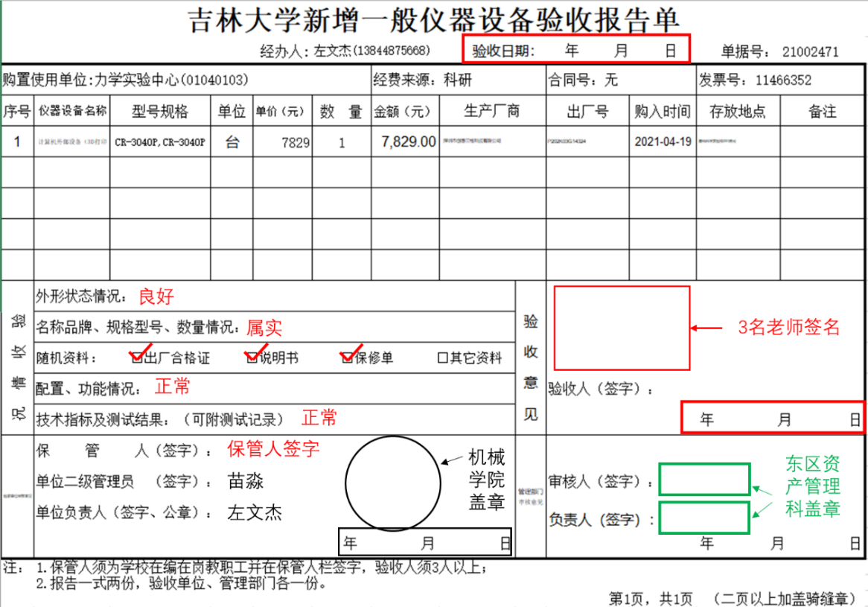Toggle the 说明书 checkbox
The width and height of the screenshot is (868, 607).
pyautogui.click(x=253, y=358)
